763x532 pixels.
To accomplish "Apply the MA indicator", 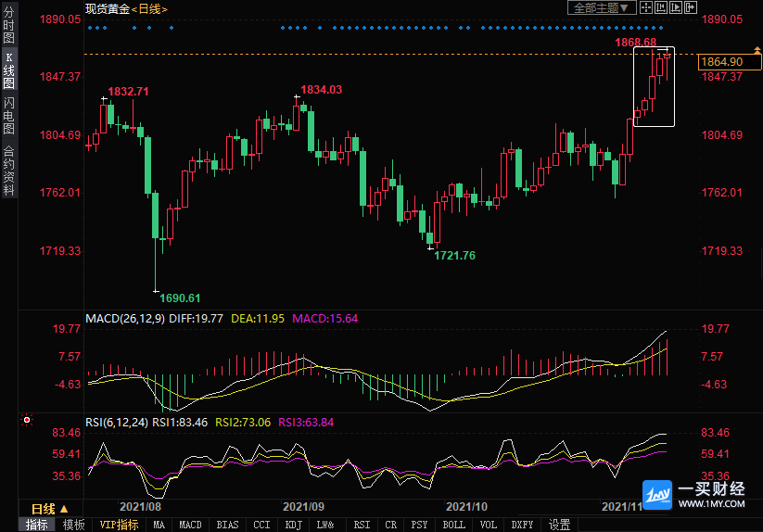I will coord(159,525).
